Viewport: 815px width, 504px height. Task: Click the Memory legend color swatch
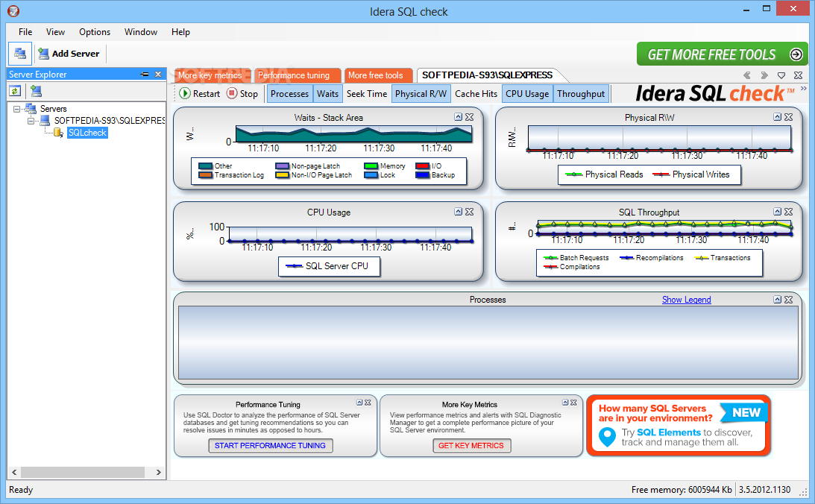(x=371, y=166)
